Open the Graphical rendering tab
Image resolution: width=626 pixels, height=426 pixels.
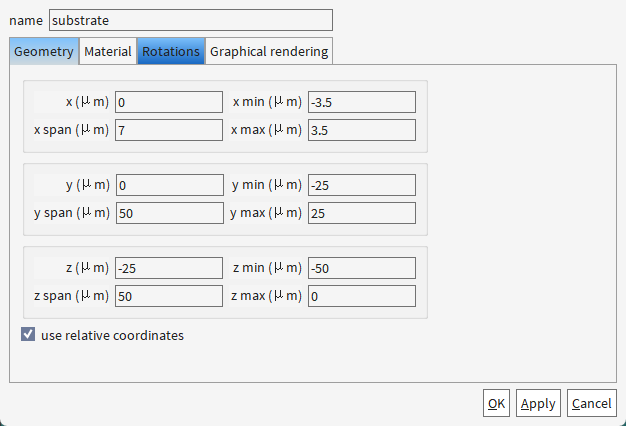[x=269, y=51]
